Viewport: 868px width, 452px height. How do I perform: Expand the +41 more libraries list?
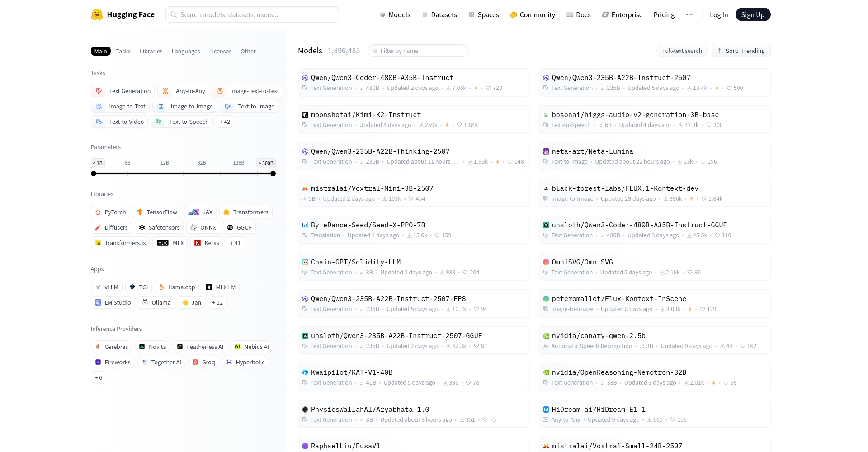(235, 243)
